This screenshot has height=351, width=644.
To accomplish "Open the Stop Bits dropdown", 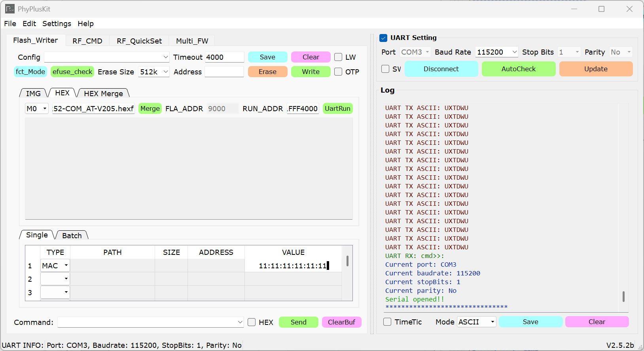I will point(569,52).
